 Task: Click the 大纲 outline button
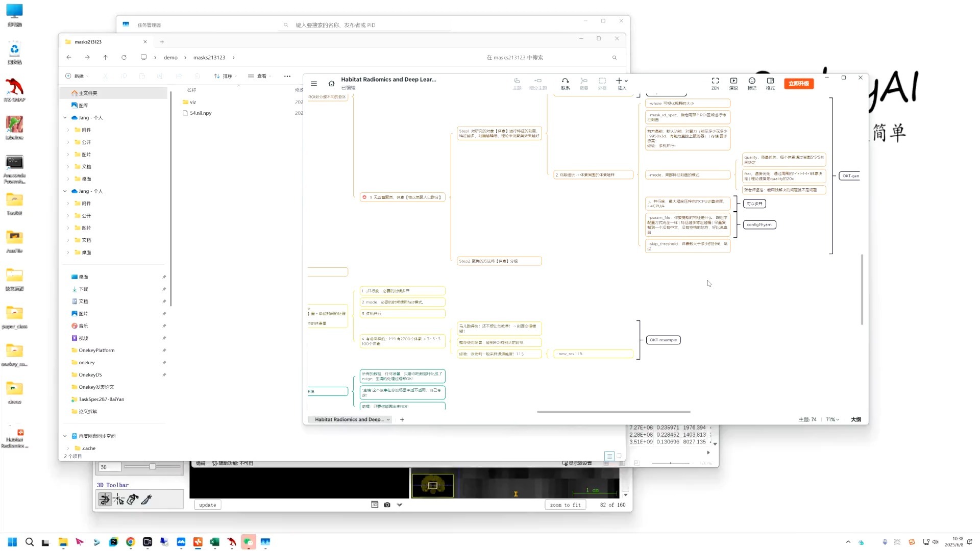[x=856, y=419]
